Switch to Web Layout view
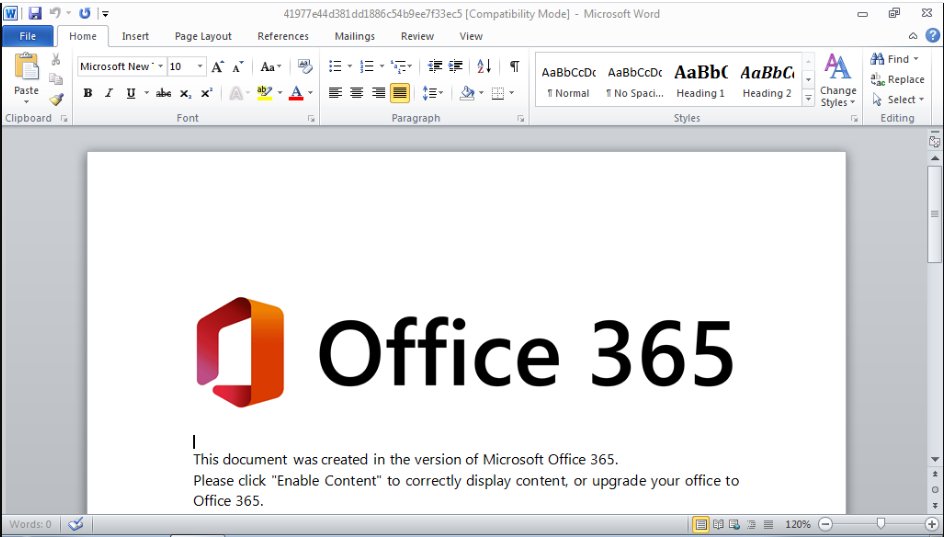 pos(734,524)
